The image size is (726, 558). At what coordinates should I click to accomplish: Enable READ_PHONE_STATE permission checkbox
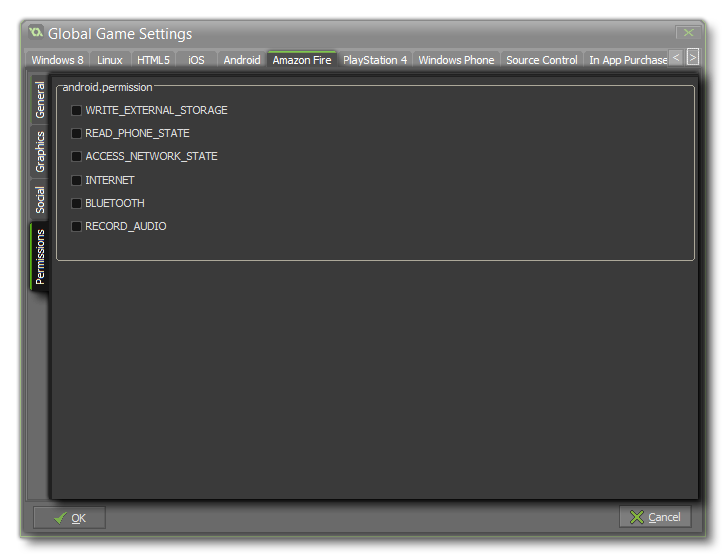click(76, 134)
